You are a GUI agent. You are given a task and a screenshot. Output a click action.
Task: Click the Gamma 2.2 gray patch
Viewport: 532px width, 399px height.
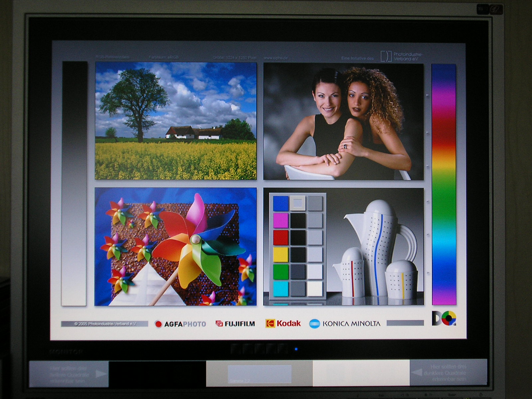259,374
